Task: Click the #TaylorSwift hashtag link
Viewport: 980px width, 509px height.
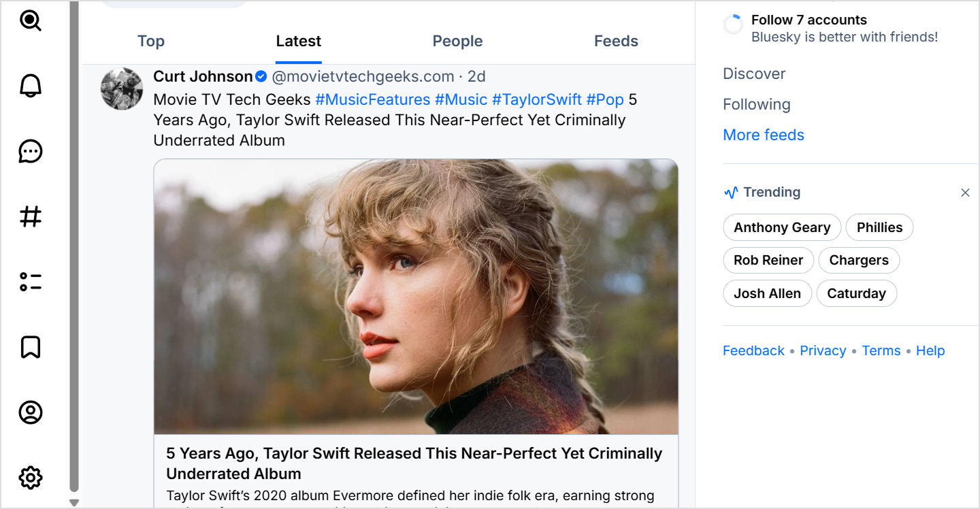Action: [536, 100]
